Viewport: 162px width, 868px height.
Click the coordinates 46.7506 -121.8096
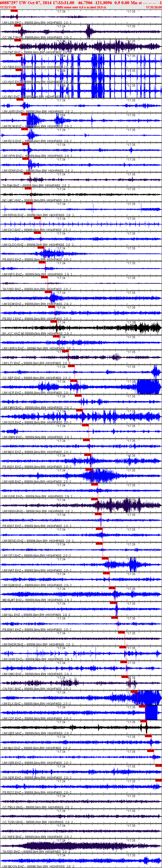95,2
